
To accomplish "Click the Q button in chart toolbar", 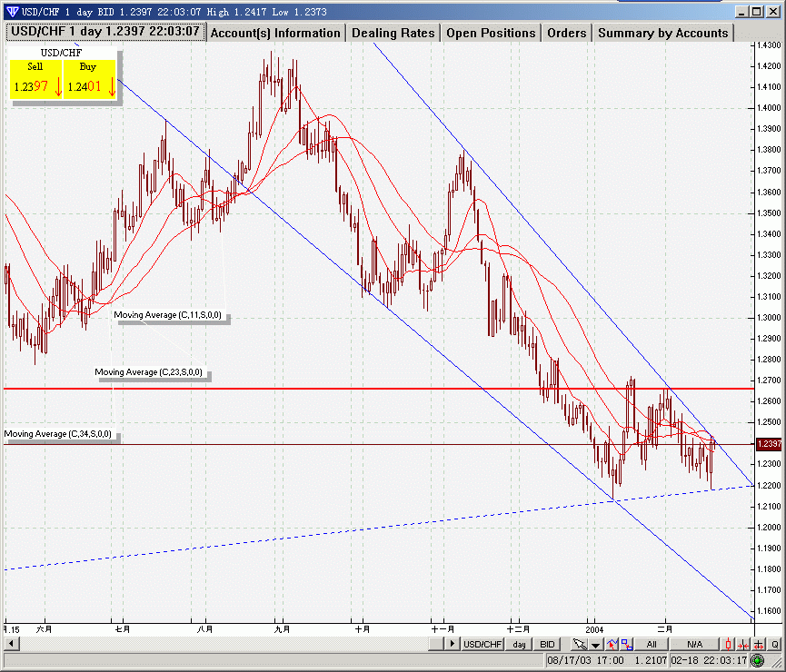I will click(x=775, y=644).
